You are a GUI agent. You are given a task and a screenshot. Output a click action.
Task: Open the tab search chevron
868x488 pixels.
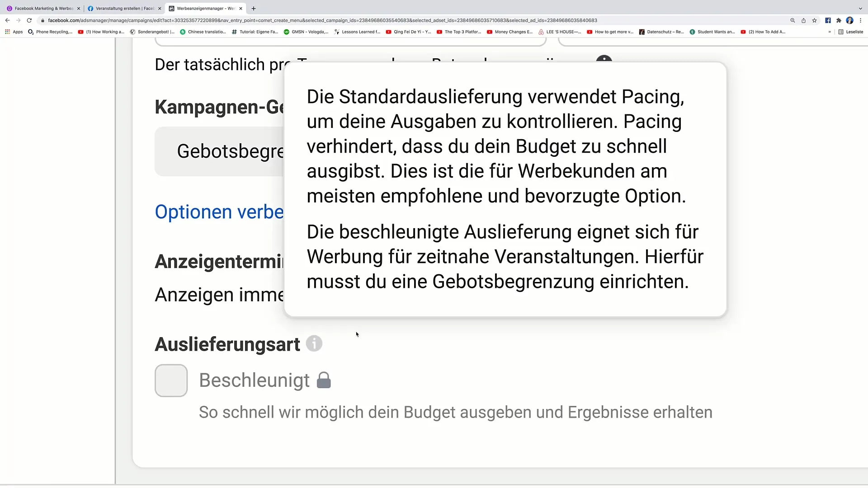860,9
